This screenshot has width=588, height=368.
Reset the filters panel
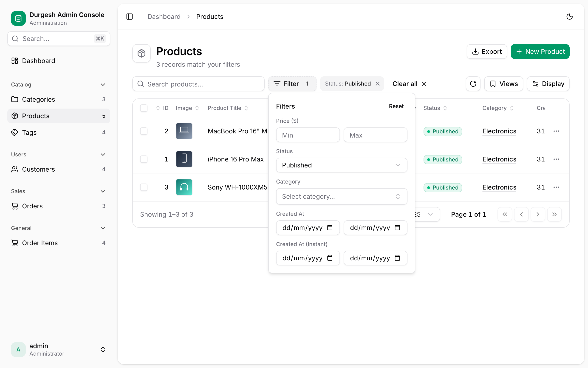pyautogui.click(x=396, y=106)
